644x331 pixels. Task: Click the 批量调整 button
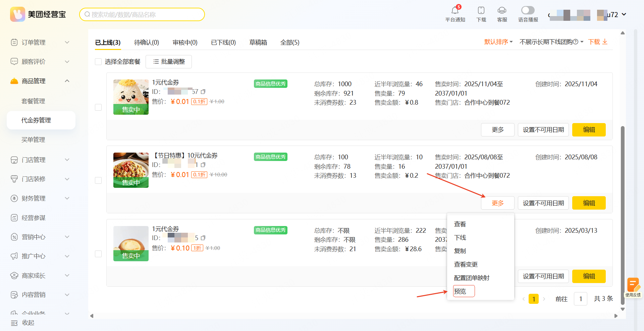pos(169,62)
